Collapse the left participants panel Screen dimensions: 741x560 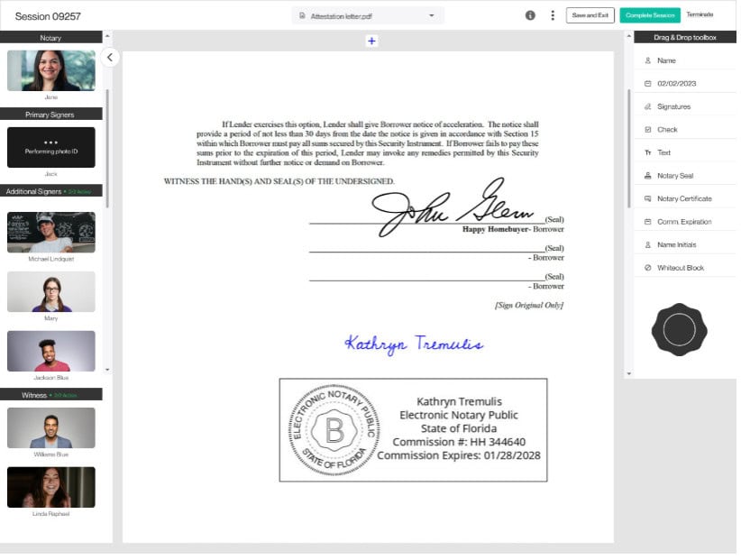(109, 57)
